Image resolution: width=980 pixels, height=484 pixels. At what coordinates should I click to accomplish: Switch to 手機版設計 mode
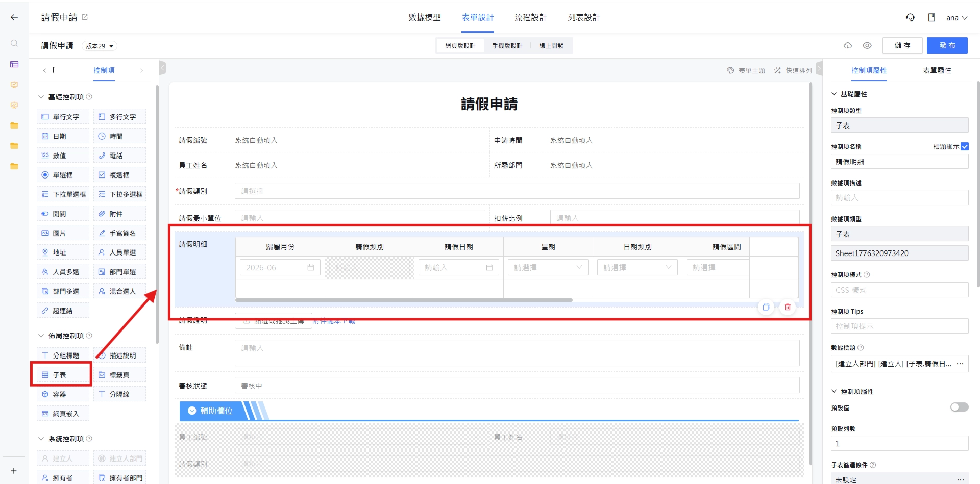point(507,46)
